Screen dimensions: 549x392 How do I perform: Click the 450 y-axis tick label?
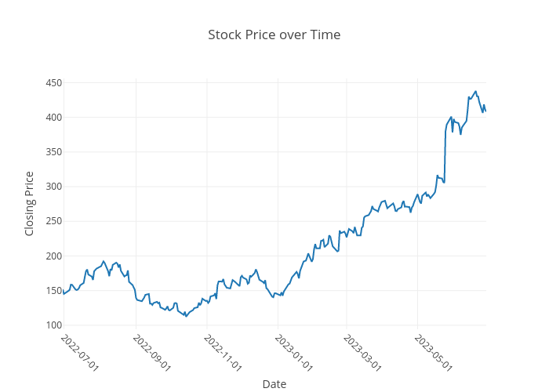(x=53, y=83)
